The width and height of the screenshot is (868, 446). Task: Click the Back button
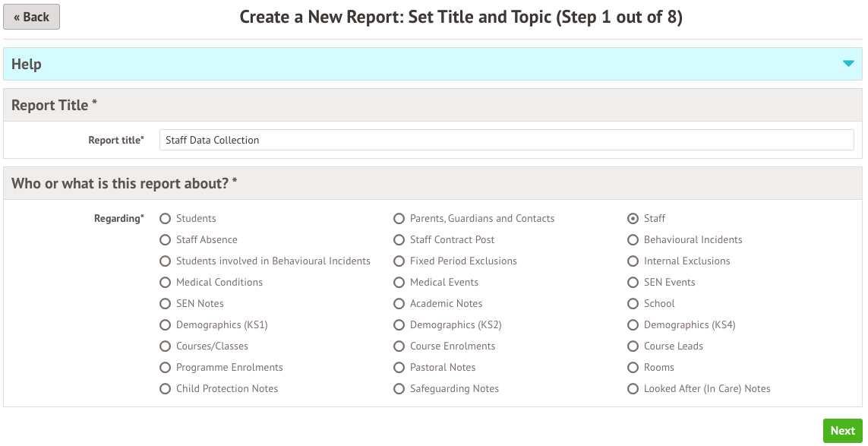pos(31,17)
